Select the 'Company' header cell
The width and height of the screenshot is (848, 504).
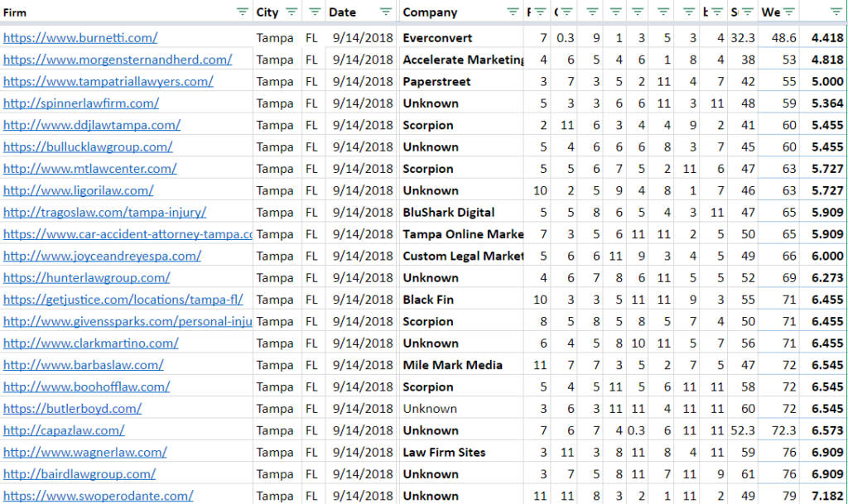[x=460, y=12]
